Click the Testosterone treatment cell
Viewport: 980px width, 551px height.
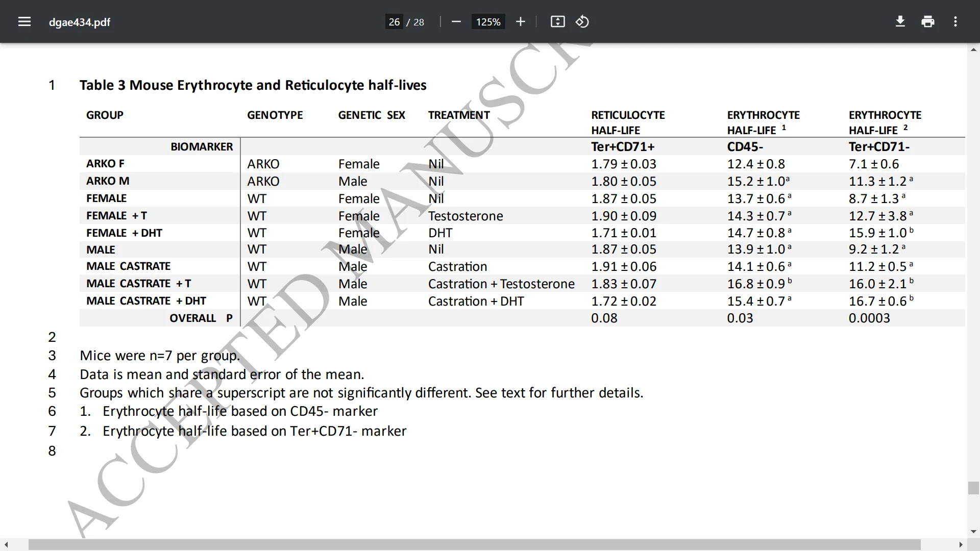(x=465, y=216)
